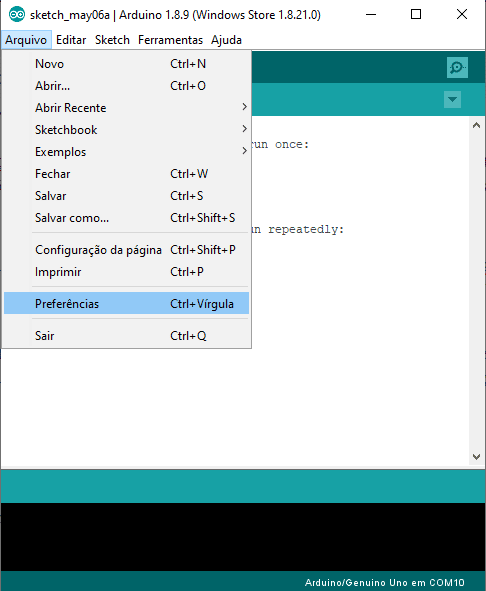Click the editor scrollbar up arrow
The image size is (486, 591).
(476, 126)
